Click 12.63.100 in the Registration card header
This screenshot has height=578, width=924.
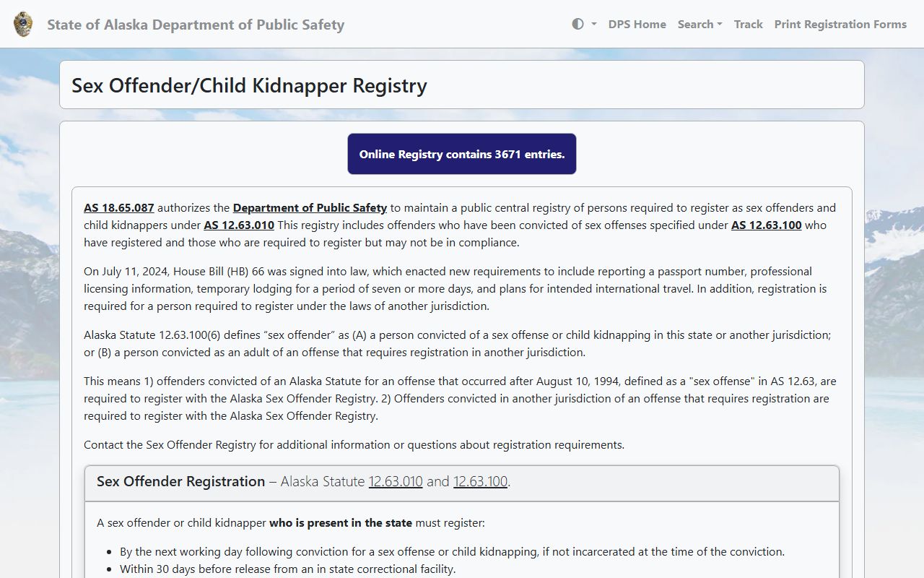click(x=480, y=481)
